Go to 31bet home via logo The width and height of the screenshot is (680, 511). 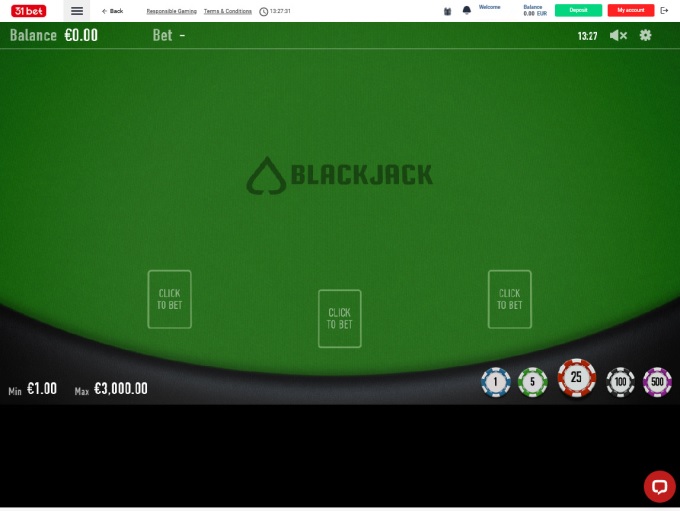coord(29,11)
